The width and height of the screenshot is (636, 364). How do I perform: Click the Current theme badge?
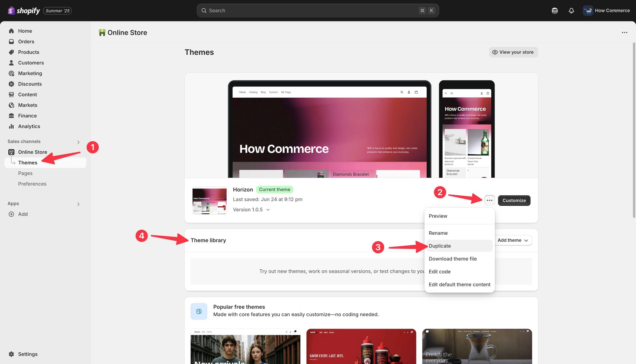(x=275, y=189)
